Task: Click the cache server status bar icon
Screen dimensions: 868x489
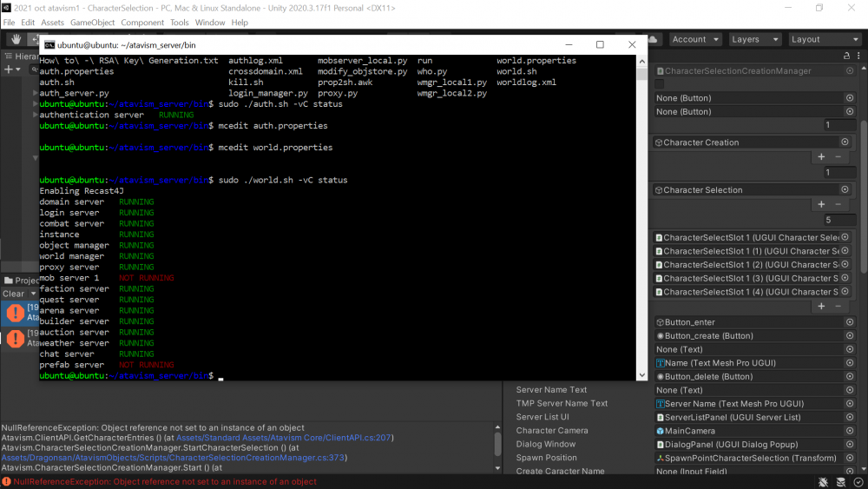Action: [839, 482]
